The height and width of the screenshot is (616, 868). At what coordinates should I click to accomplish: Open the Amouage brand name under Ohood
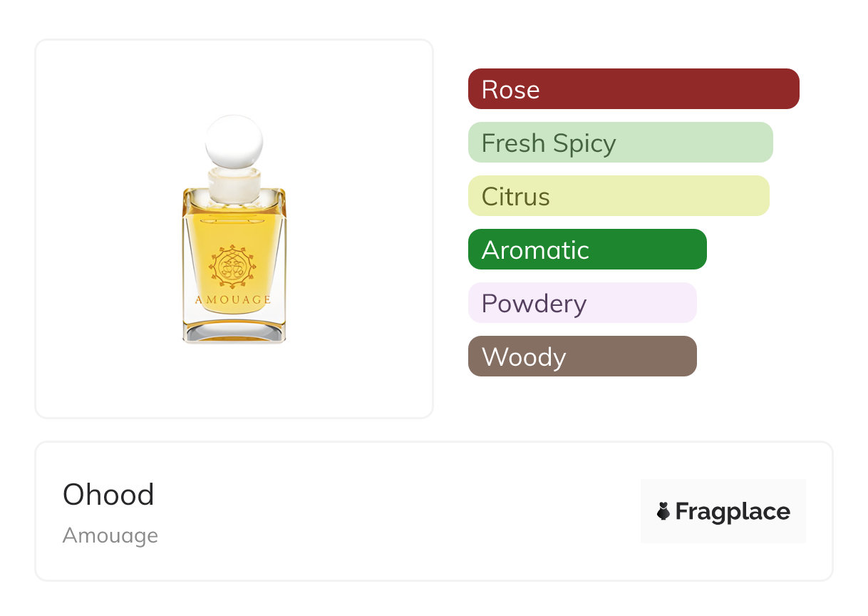(x=110, y=535)
